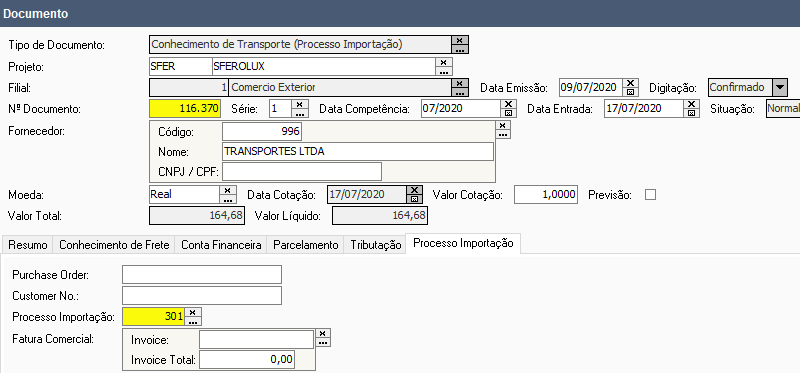Open the Conhecimento de Frete tab
This screenshot has width=800, height=373.
pos(114,245)
